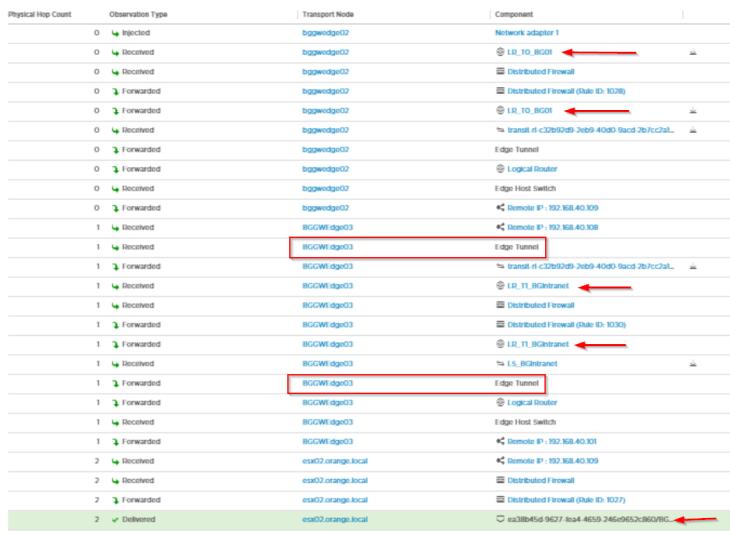Click share icon beside Remote IP 192.168.40.108
Viewport: 730px width, 534px height.
click(500, 227)
